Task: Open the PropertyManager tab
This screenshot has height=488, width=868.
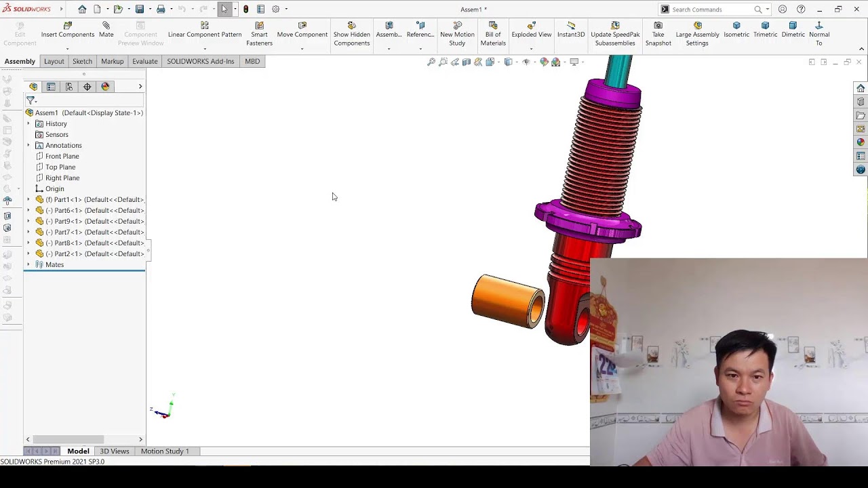Action: [51, 87]
